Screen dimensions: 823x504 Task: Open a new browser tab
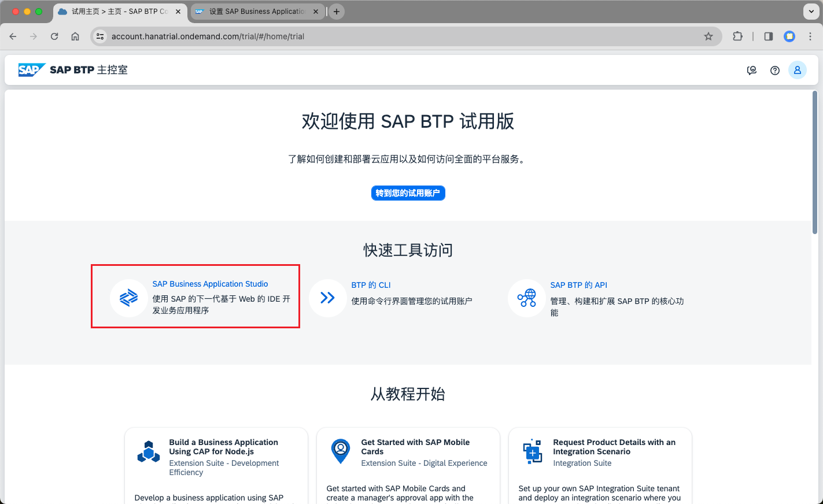pos(336,12)
